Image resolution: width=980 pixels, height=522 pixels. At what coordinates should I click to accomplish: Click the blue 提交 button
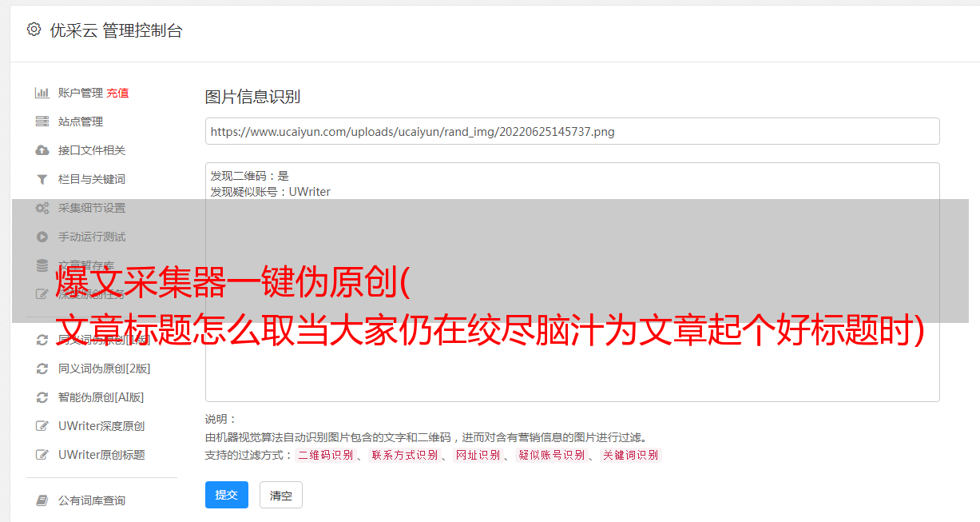[x=227, y=495]
